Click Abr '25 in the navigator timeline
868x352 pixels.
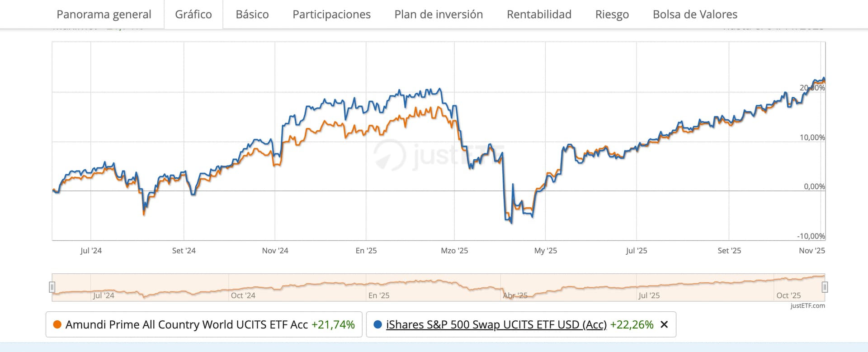pyautogui.click(x=515, y=295)
